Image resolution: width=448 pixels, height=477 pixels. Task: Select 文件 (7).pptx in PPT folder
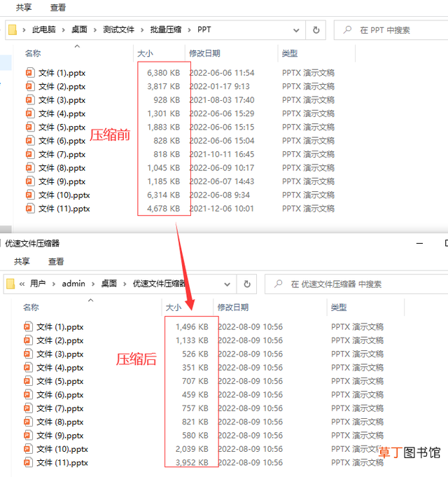coord(62,154)
